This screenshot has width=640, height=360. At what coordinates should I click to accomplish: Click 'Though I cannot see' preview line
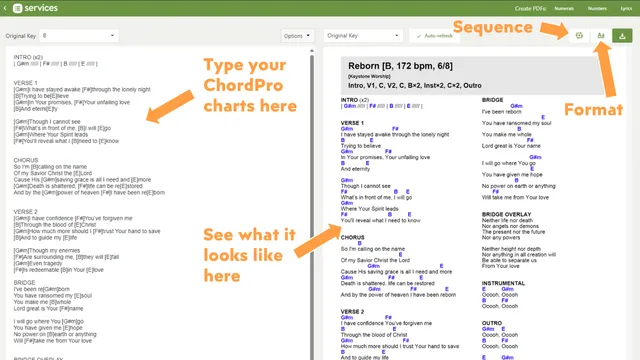[365, 186]
